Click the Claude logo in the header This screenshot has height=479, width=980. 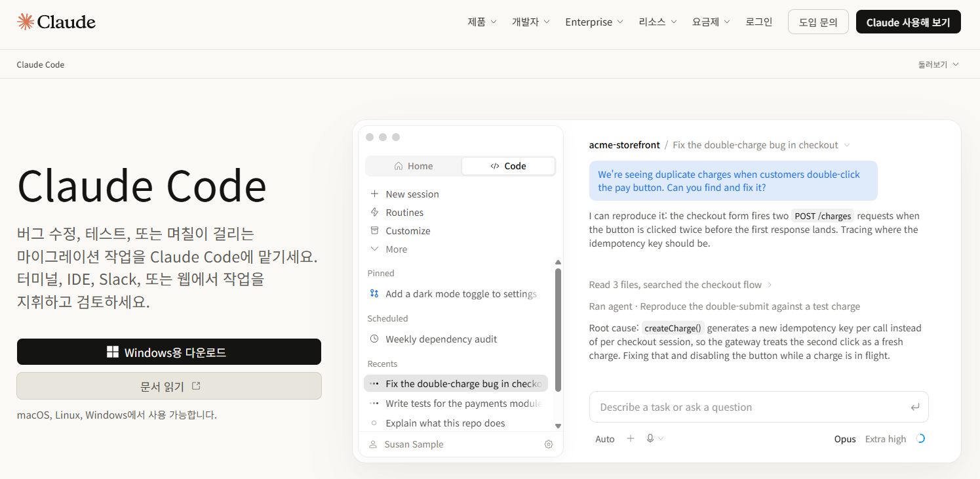tap(56, 22)
